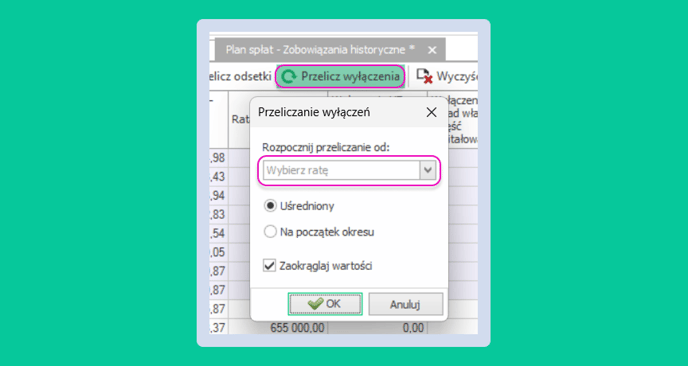The image size is (688, 366).
Task: Close the Przeliczanie wyłączeń dialog
Action: 431,112
